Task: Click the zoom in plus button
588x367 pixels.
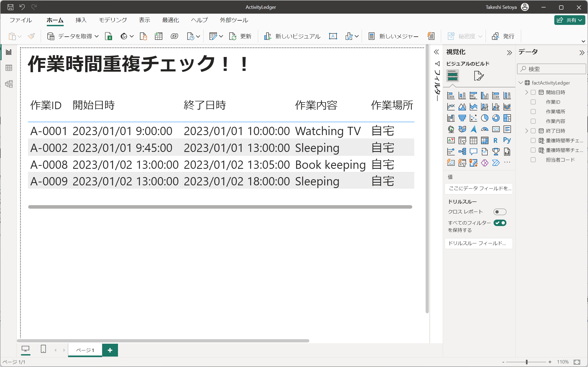Action: [550, 362]
